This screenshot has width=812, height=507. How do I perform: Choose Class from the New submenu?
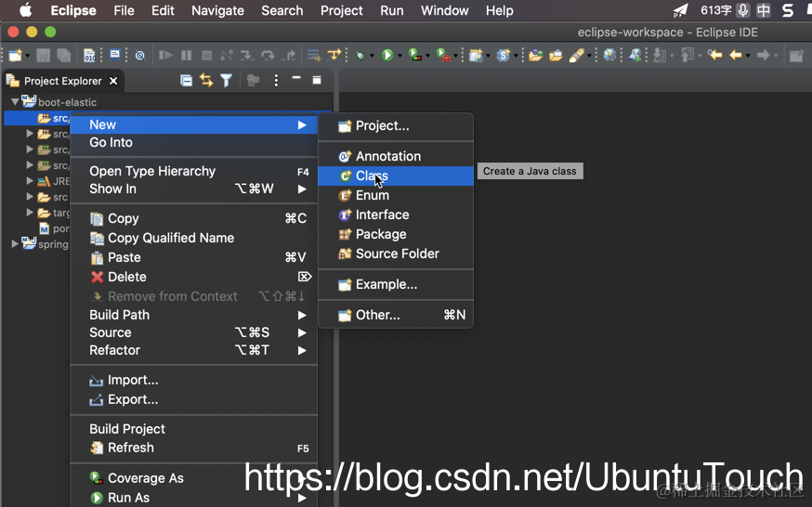point(396,175)
